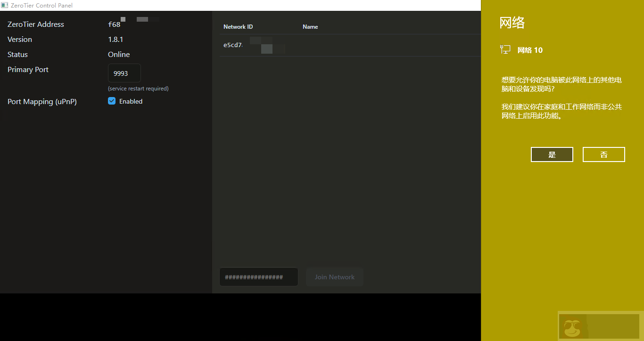Image resolution: width=644 pixels, height=341 pixels.
Task: Click the ZeroTier app icon in title bar
Action: [5, 5]
